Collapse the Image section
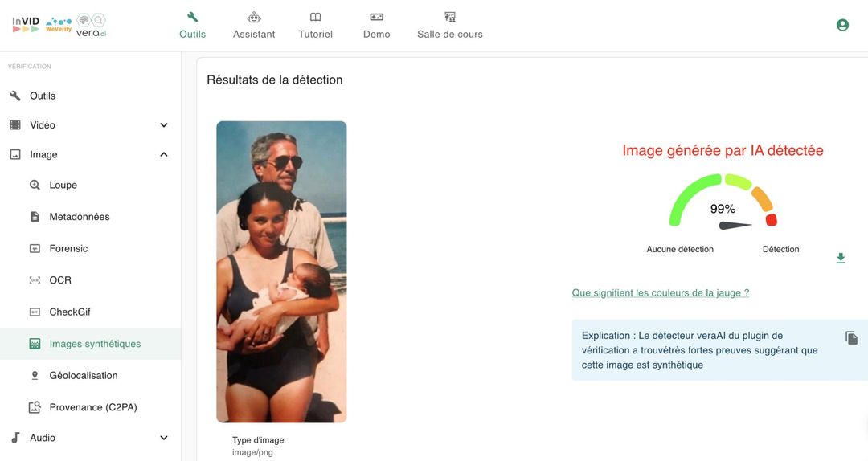This screenshot has height=461, width=868. point(163,154)
